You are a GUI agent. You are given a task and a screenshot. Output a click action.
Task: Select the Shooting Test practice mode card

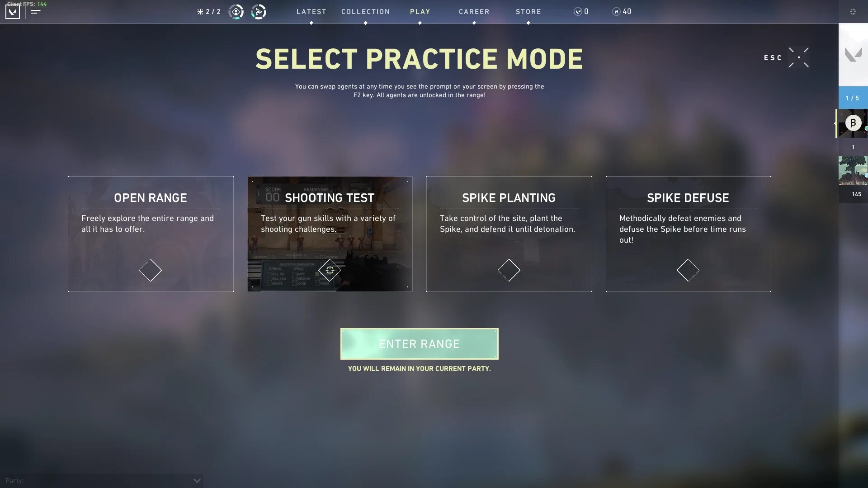(330, 234)
